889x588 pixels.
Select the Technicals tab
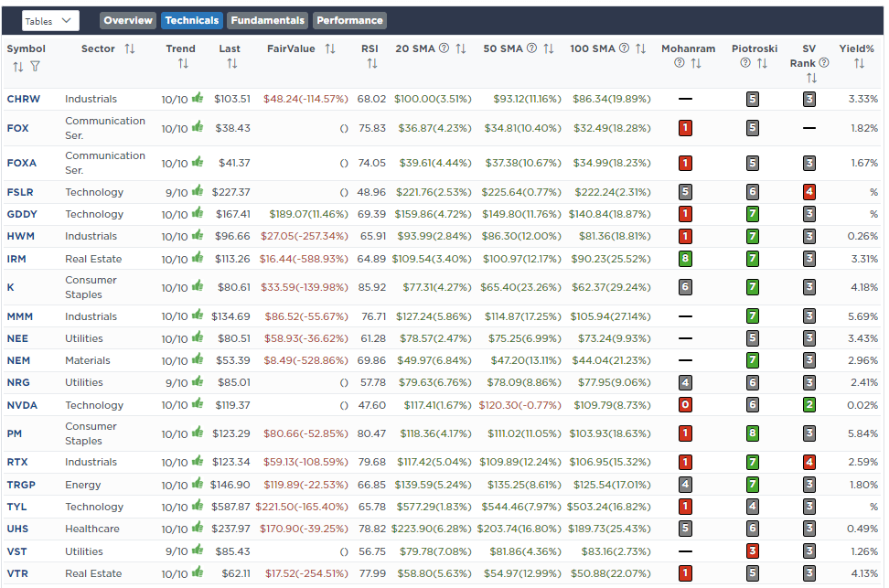click(x=192, y=20)
